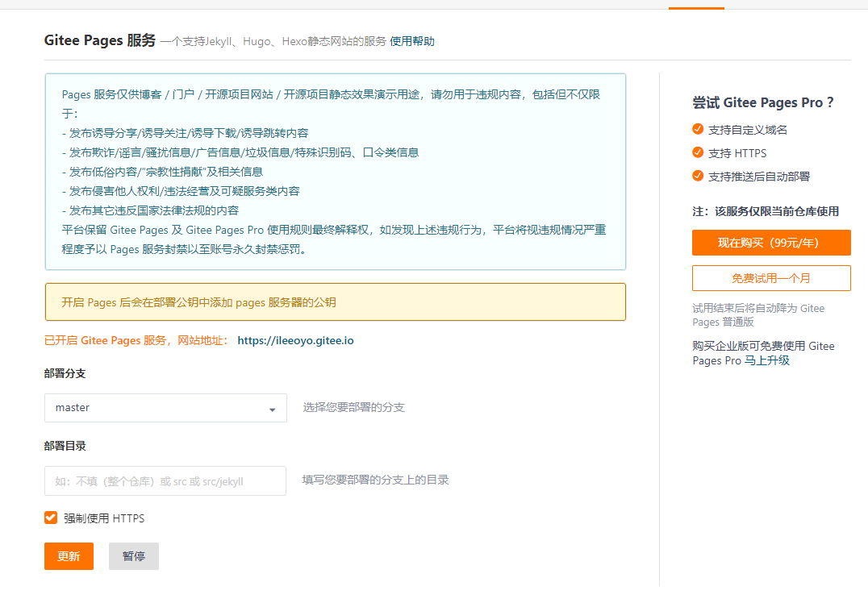Click the gray 暂停 button
The height and width of the screenshot is (603, 868).
[133, 556]
